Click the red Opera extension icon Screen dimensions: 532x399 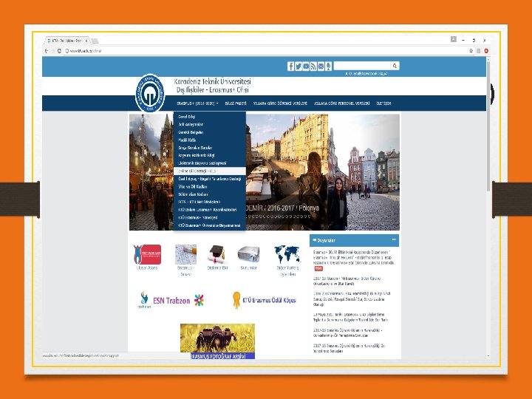486,51
